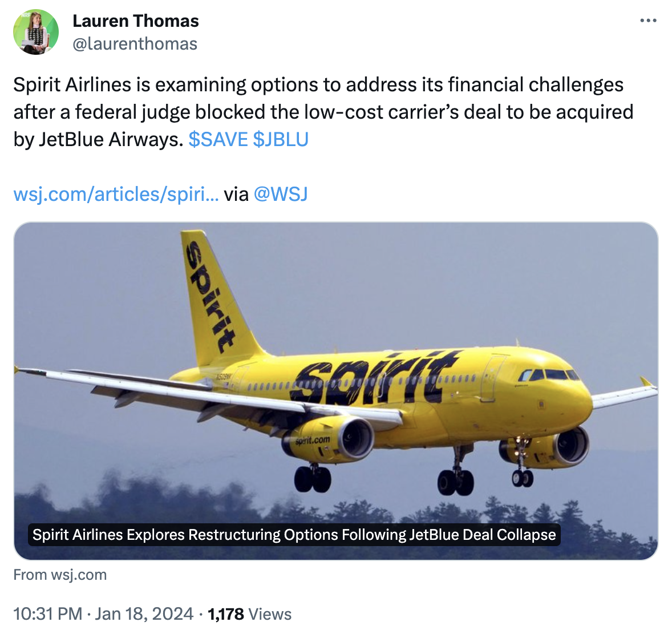Screen dimensions: 672x638
Task: Open the $SAVE cashtag
Action: (218, 139)
